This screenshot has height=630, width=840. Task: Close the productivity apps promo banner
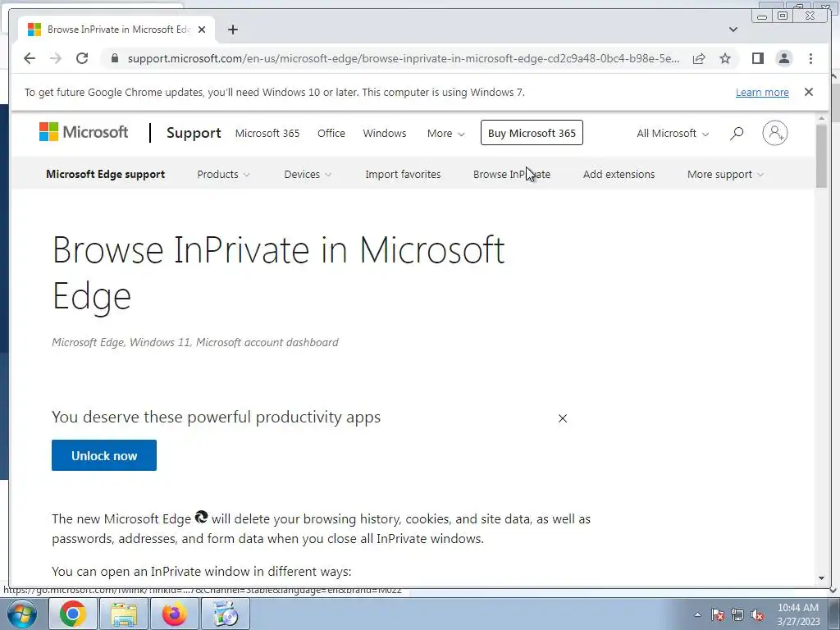563,418
